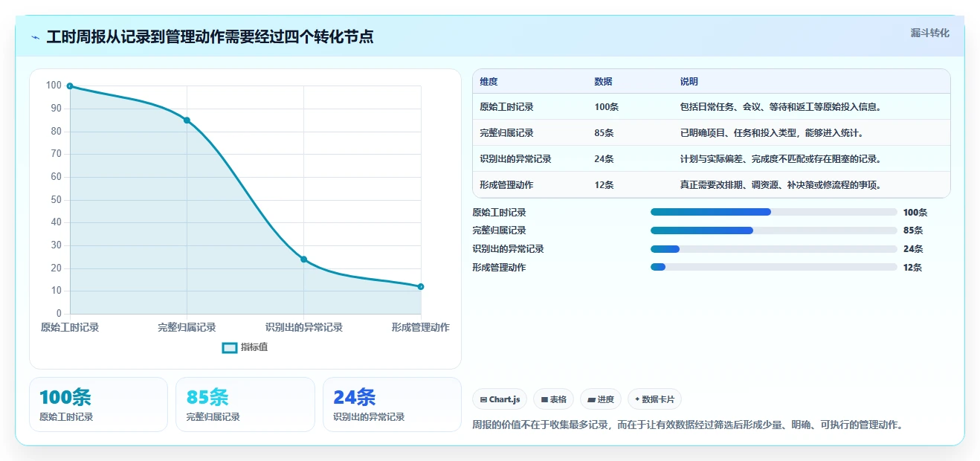The height and width of the screenshot is (461, 980).
Task: Click the 维度 column header
Action: coord(489,82)
